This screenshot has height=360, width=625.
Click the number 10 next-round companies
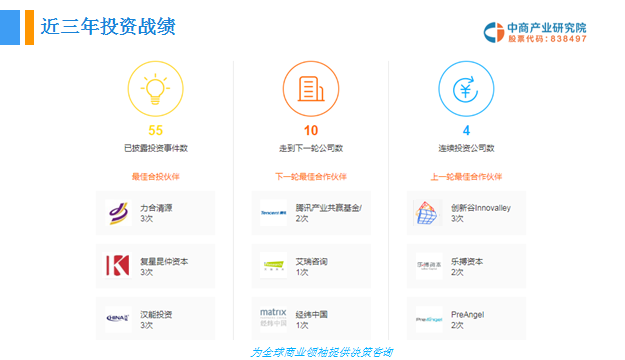coord(311,130)
